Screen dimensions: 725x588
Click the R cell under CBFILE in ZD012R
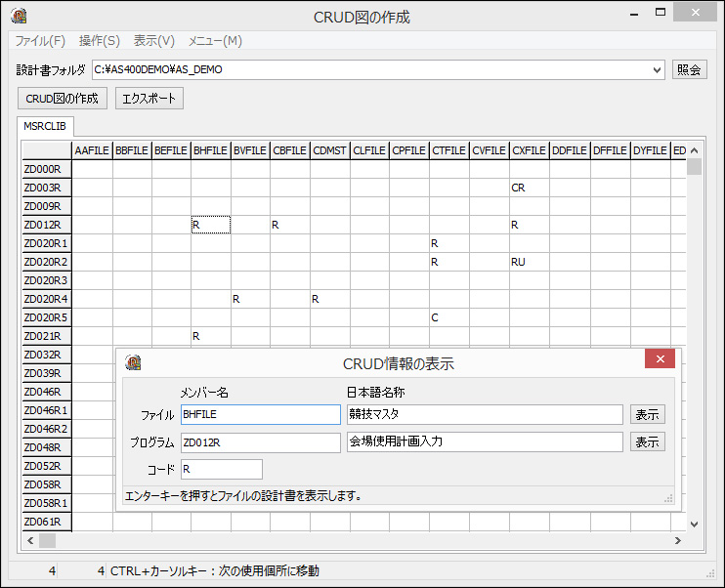pos(290,225)
